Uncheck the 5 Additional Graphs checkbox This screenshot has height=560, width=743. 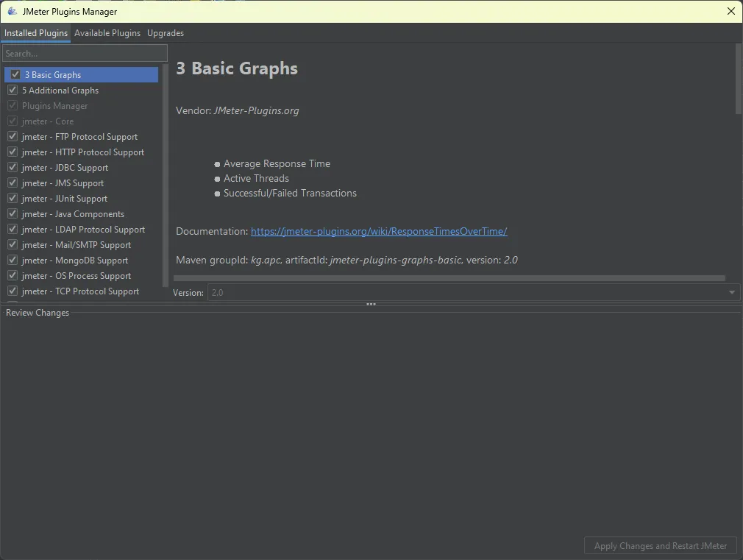coord(13,90)
